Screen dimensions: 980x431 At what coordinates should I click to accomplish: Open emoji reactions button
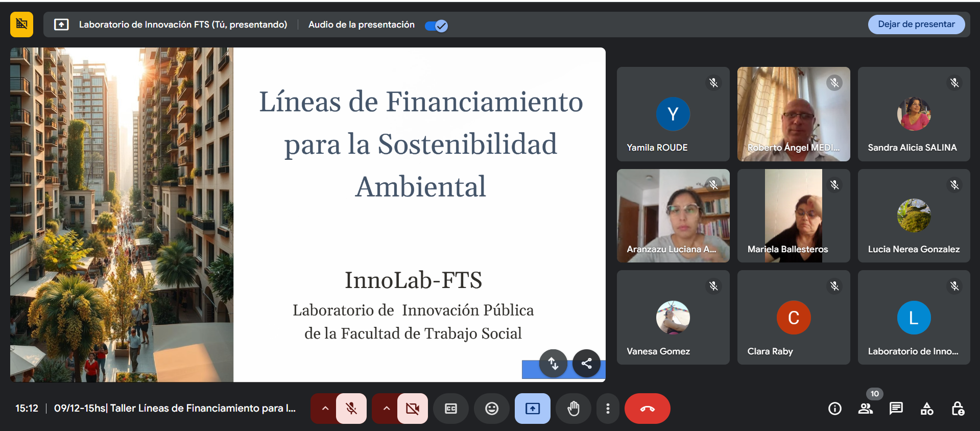(492, 409)
